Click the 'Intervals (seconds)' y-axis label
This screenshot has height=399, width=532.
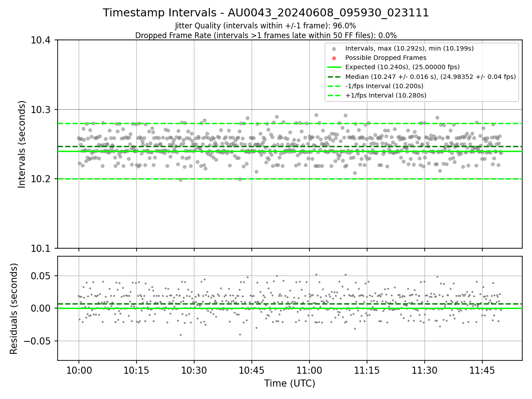[22, 144]
